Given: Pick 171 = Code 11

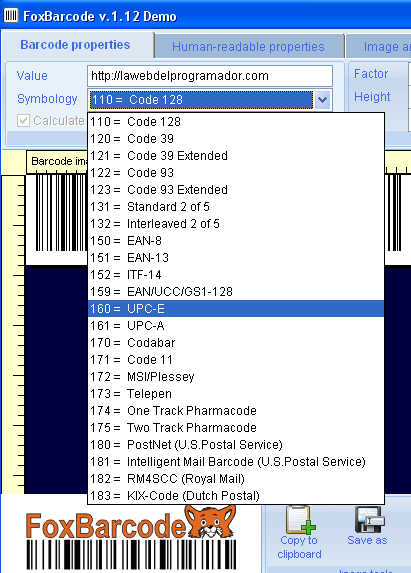Looking at the screenshot, I should point(236,360).
